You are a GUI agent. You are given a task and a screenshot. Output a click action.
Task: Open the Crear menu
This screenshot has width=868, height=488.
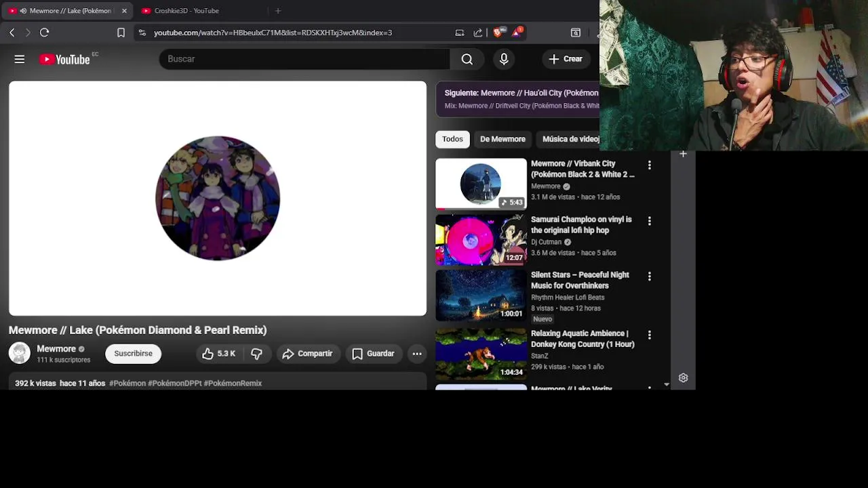[566, 59]
